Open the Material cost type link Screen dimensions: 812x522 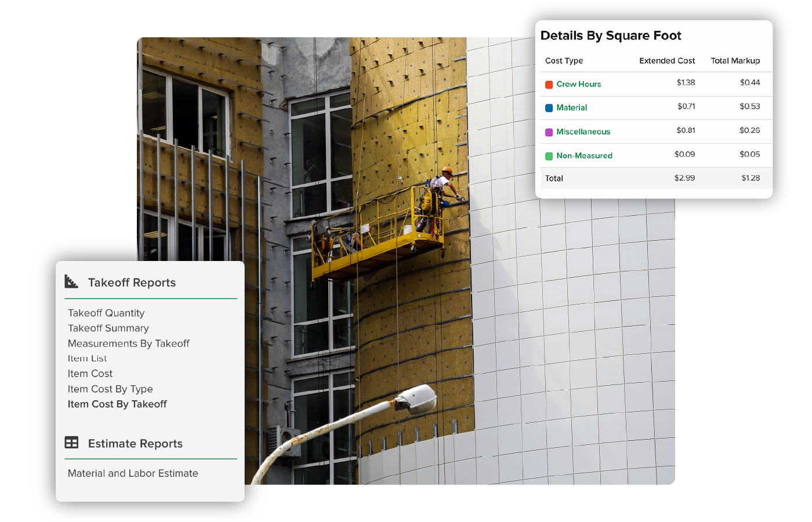(571, 108)
